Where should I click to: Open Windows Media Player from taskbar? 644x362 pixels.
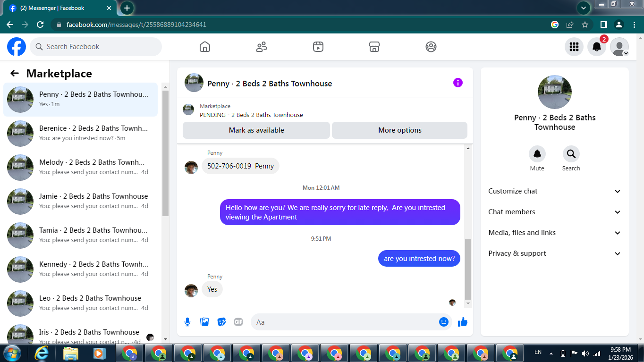coord(99,353)
